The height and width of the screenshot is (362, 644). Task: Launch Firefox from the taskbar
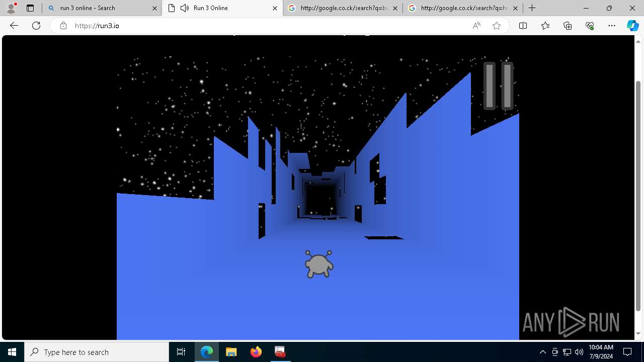tap(256, 352)
